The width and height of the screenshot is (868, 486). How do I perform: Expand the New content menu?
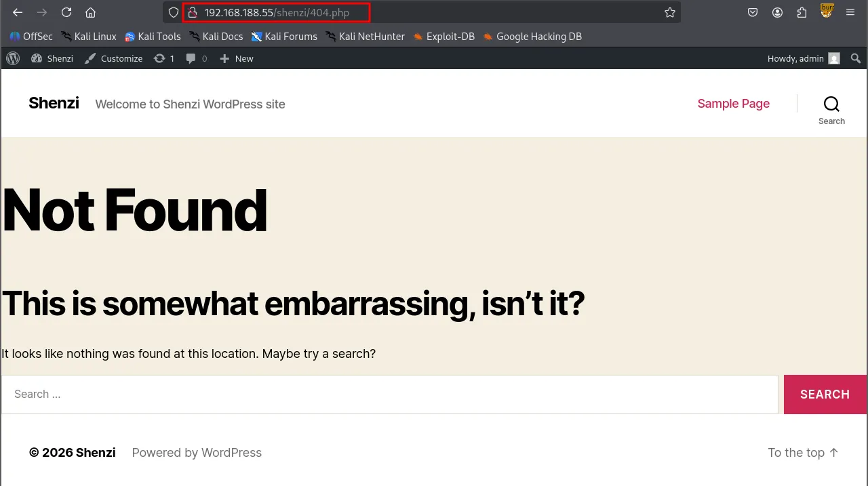[237, 58]
